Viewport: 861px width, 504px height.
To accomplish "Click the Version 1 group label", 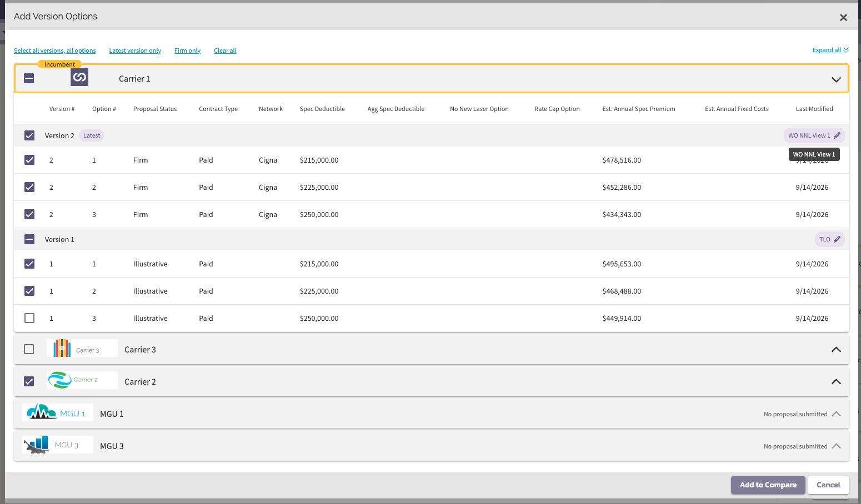I will [x=59, y=239].
